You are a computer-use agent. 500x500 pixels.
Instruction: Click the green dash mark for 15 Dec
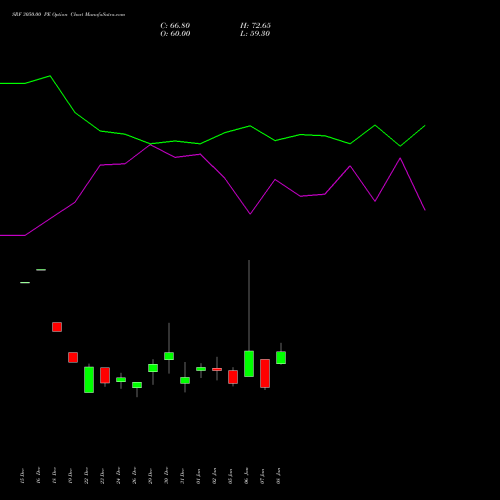(25, 283)
